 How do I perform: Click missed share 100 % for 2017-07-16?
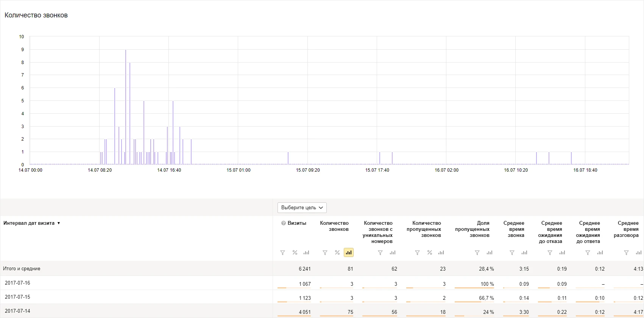pyautogui.click(x=487, y=284)
